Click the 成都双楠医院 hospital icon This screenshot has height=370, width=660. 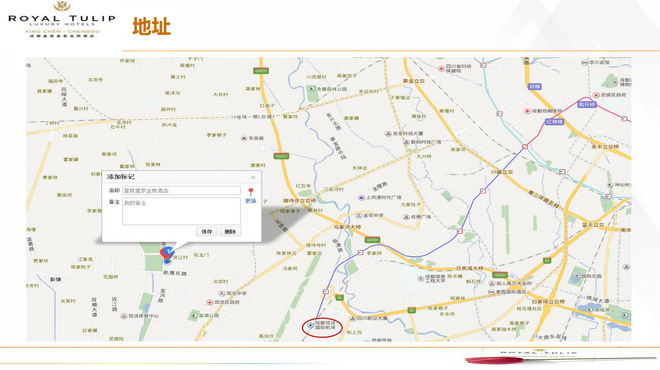(527, 111)
